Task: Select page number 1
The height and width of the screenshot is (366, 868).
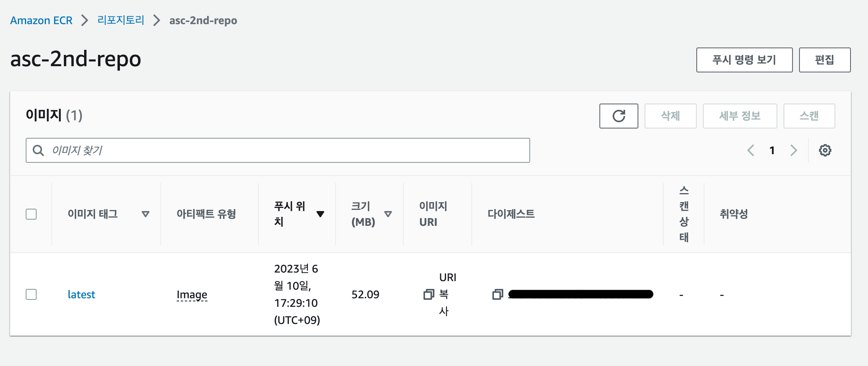Action: [x=772, y=150]
